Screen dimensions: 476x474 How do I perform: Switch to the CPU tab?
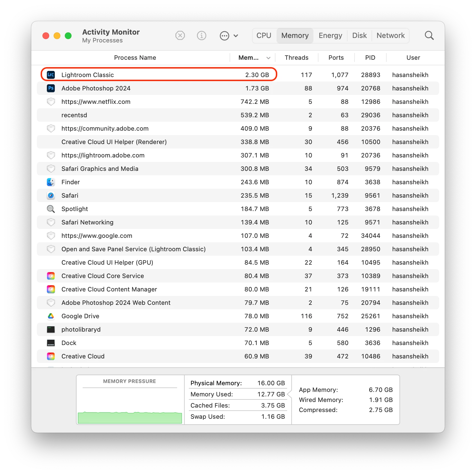[x=264, y=35]
